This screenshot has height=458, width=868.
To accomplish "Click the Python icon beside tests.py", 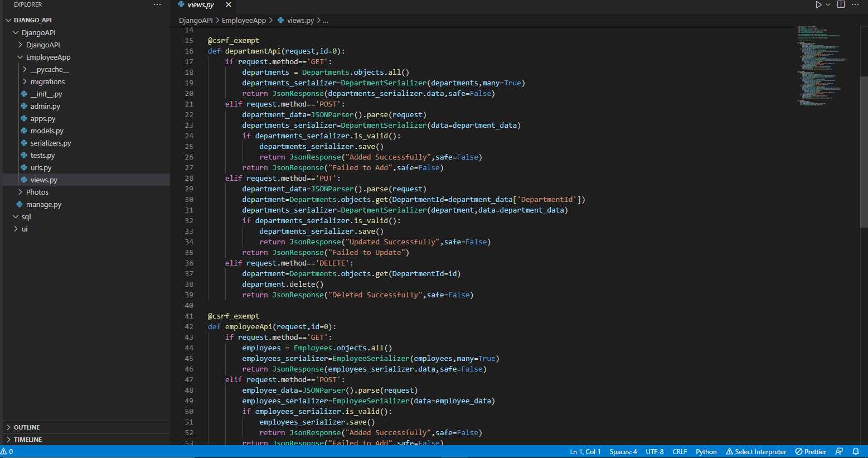I will coord(24,155).
